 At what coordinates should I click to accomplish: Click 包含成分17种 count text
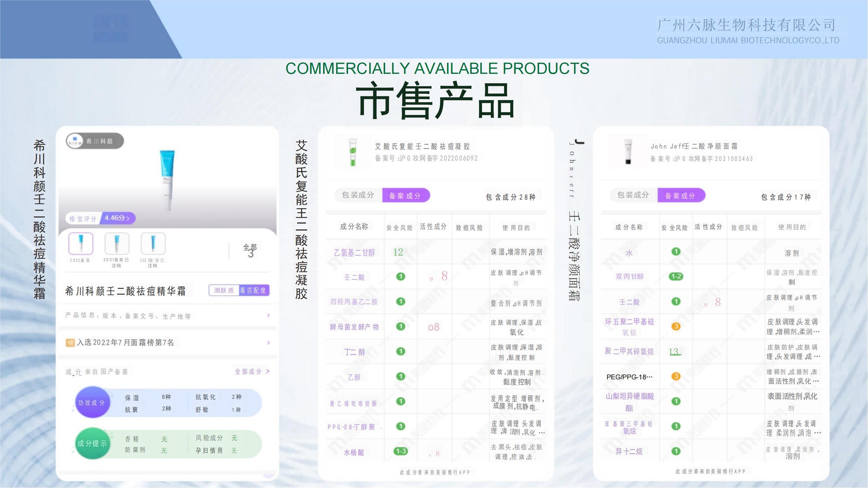coord(786,197)
